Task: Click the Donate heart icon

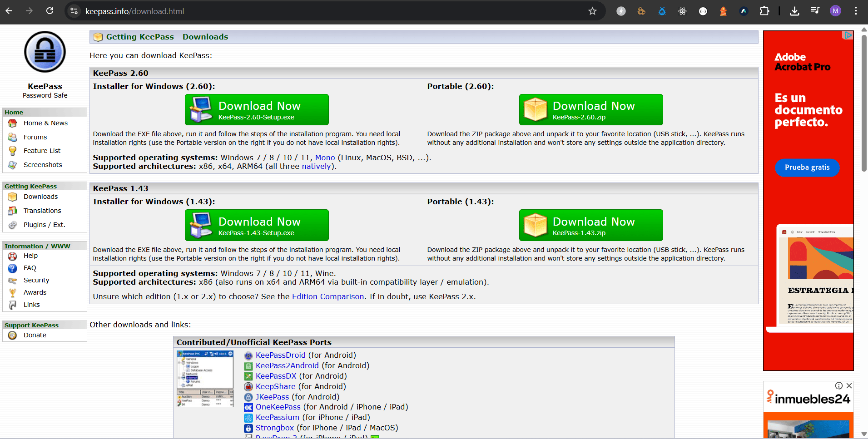Action: click(x=13, y=335)
